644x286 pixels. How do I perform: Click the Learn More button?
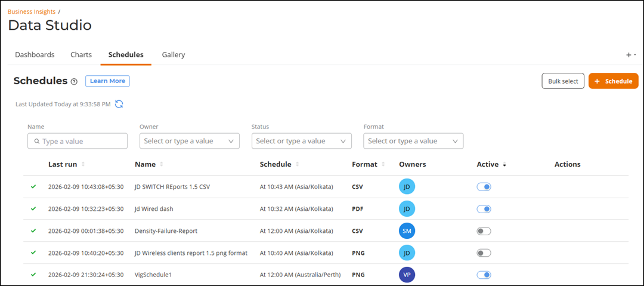click(x=107, y=81)
